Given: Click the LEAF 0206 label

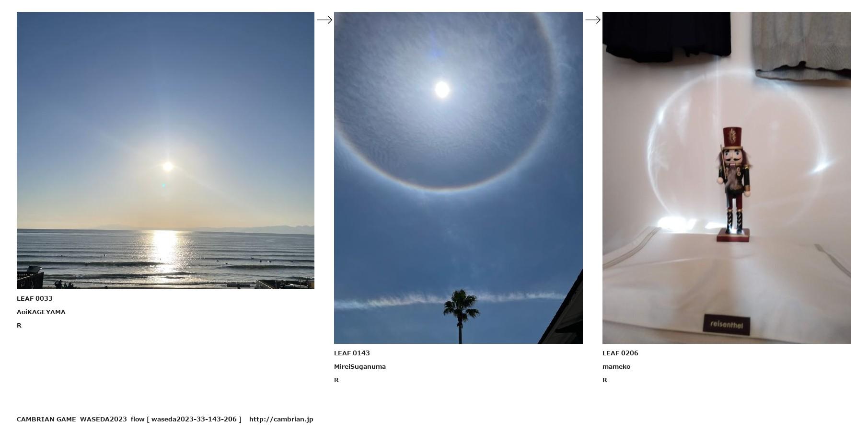Looking at the screenshot, I should point(620,353).
